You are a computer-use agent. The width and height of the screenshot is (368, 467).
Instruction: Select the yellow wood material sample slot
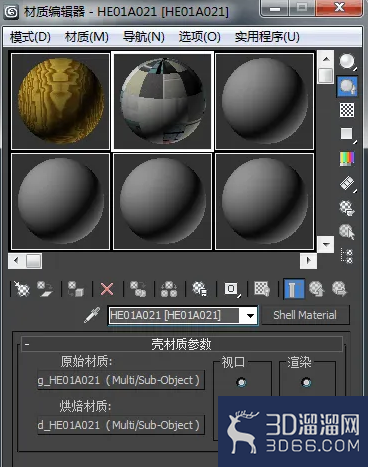click(61, 101)
